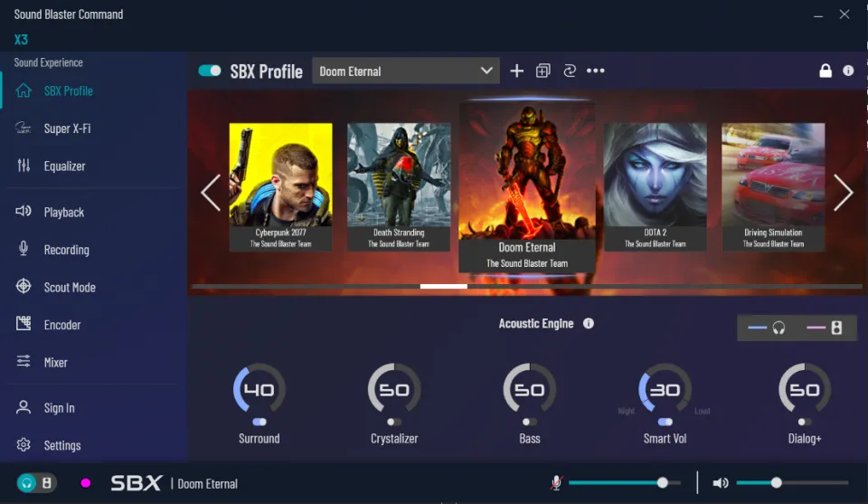Select the speakers output legend icon
The width and height of the screenshot is (868, 504).
point(836,328)
